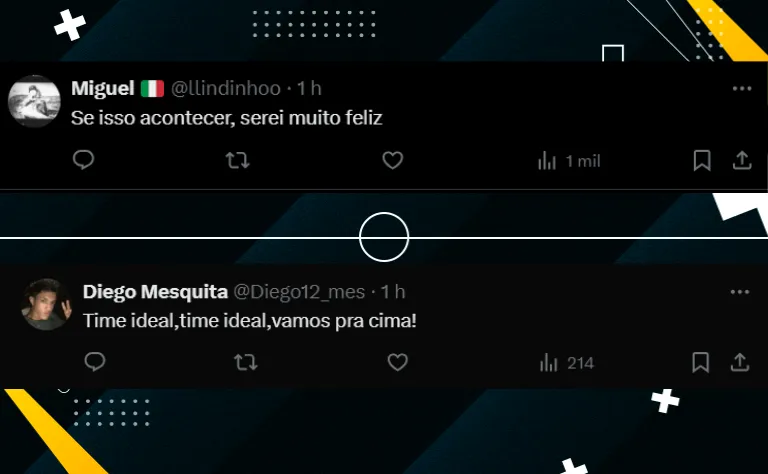Click the Miguel display name

click(x=103, y=89)
